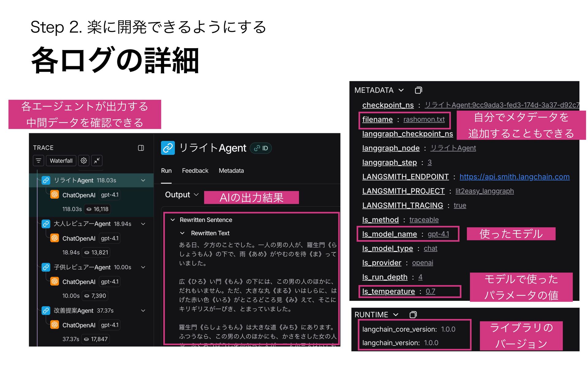
Task: Open the Metadata tab
Action: click(x=231, y=171)
